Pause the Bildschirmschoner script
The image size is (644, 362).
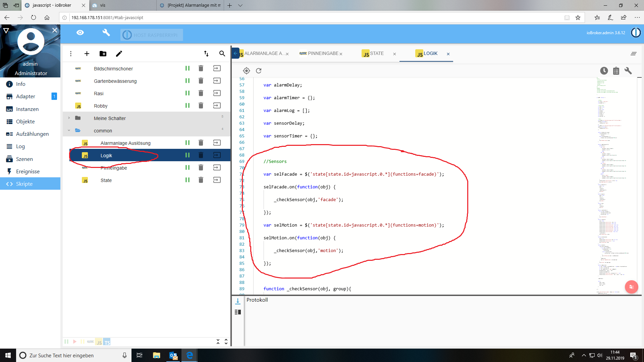pos(187,68)
